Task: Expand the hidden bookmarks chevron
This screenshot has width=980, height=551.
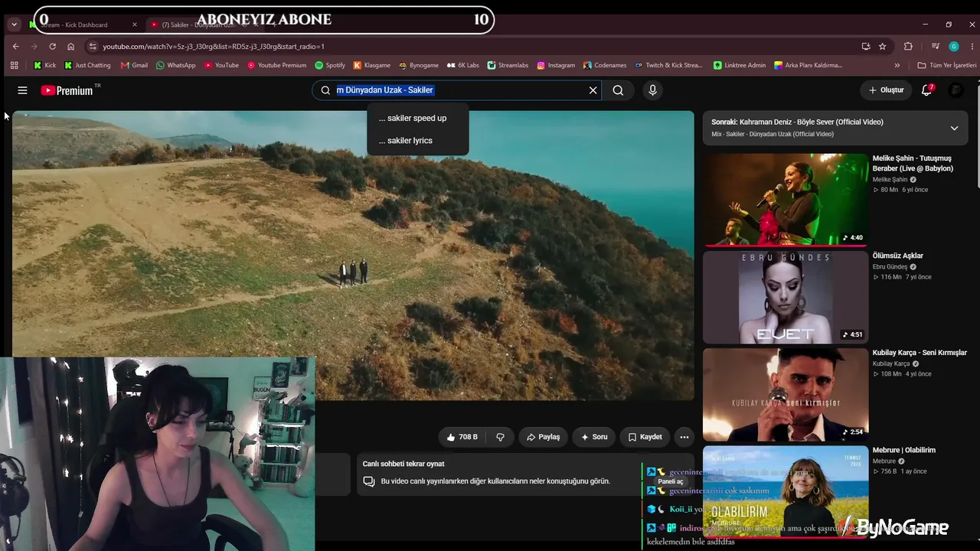Action: click(897, 66)
